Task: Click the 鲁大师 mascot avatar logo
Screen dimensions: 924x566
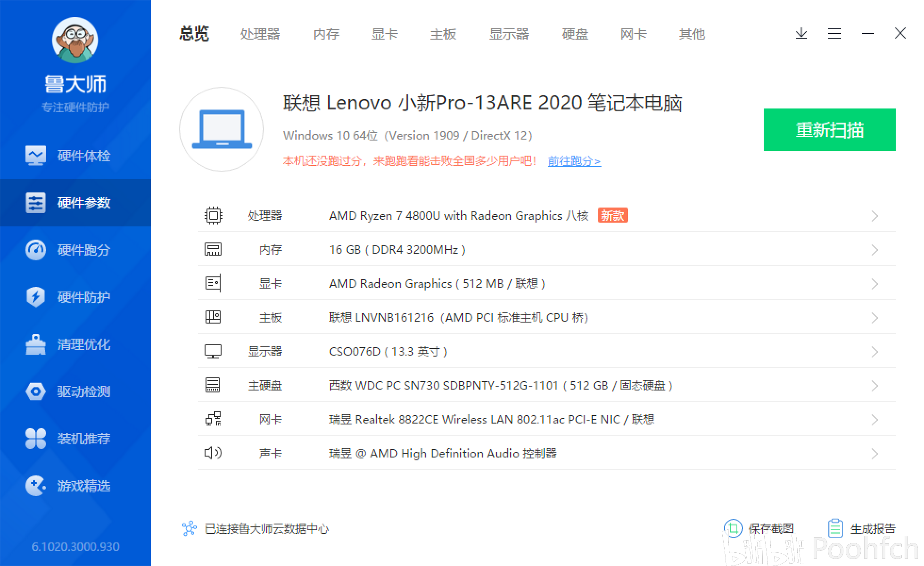Action: [x=74, y=40]
